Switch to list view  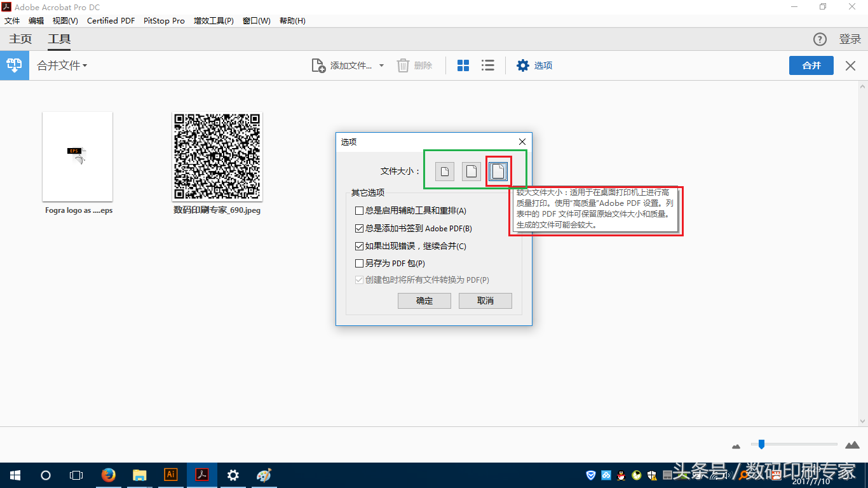[x=487, y=65]
